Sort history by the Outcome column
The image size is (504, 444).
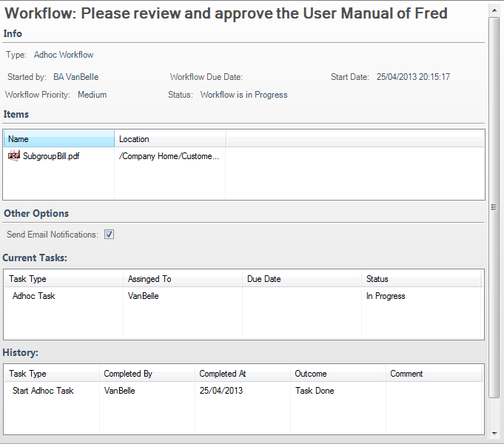(x=337, y=374)
